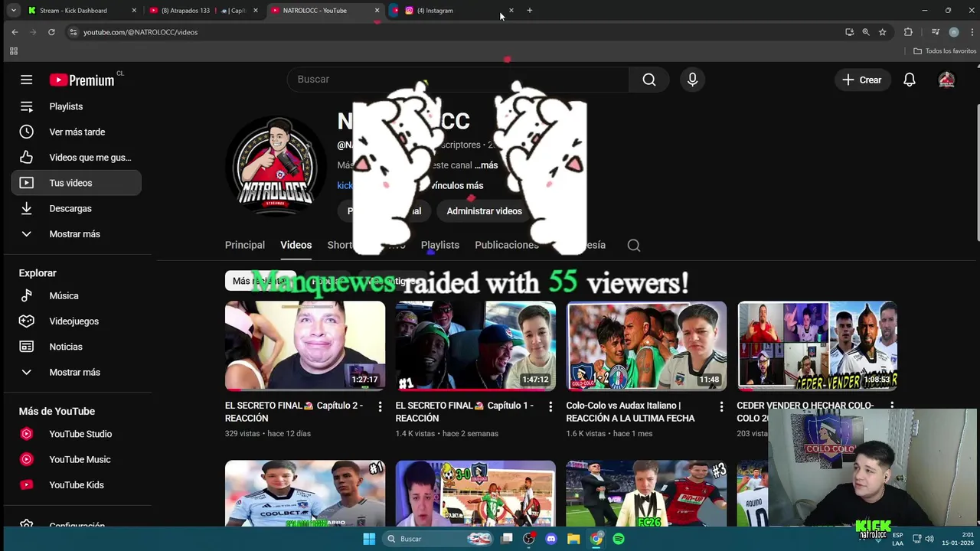The height and width of the screenshot is (551, 980).
Task: Start voice search with the microphone
Action: tap(692, 80)
